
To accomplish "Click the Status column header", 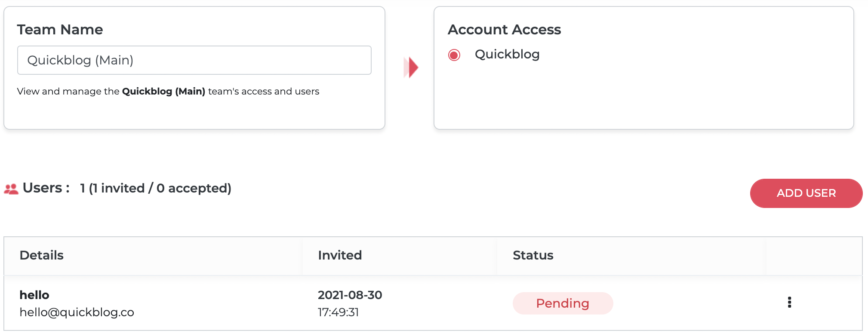I will coord(533,255).
